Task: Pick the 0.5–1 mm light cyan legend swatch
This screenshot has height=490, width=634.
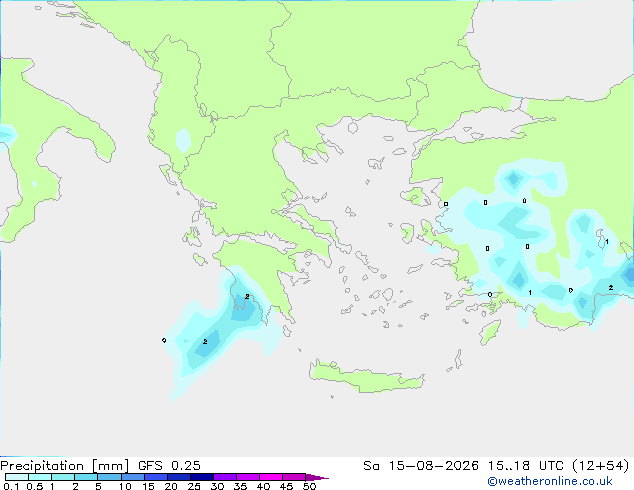Action: point(40,477)
